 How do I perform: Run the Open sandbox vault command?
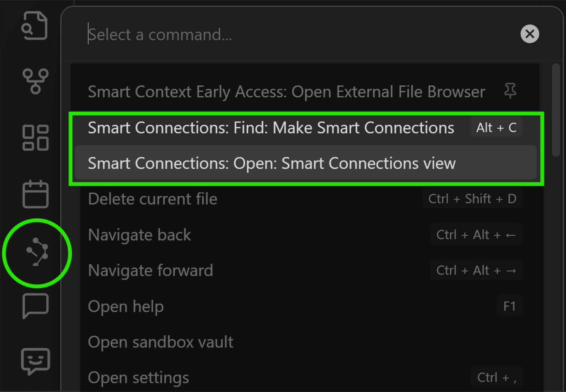click(306, 342)
